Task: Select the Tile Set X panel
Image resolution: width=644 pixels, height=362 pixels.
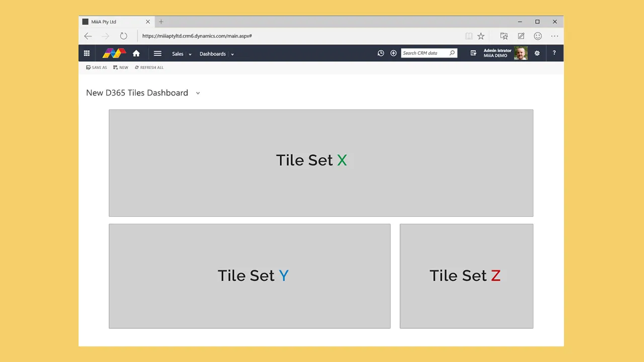Action: tap(321, 163)
